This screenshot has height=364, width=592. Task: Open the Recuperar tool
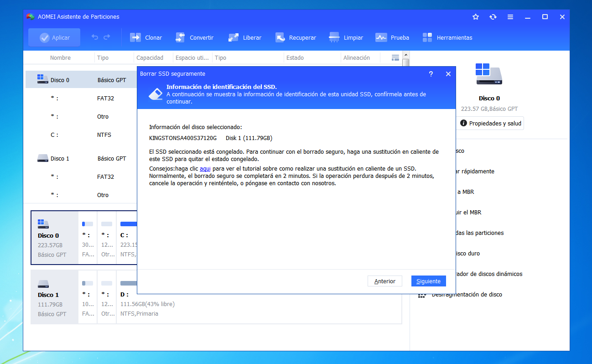(x=296, y=37)
